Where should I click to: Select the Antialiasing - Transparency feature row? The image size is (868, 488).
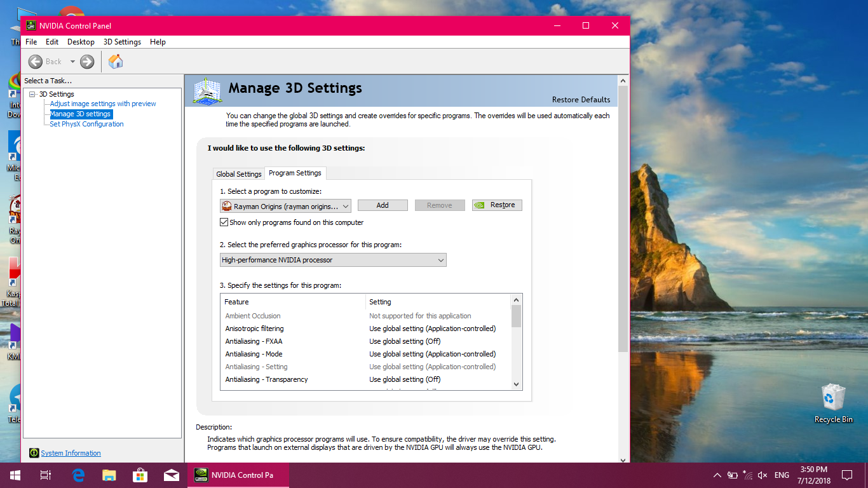tap(365, 379)
